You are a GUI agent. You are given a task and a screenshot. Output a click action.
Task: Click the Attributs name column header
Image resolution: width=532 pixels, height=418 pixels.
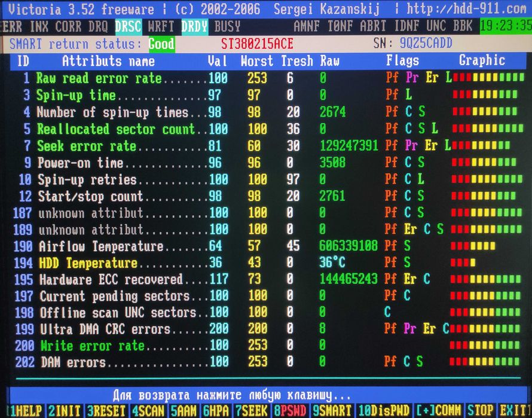point(109,61)
